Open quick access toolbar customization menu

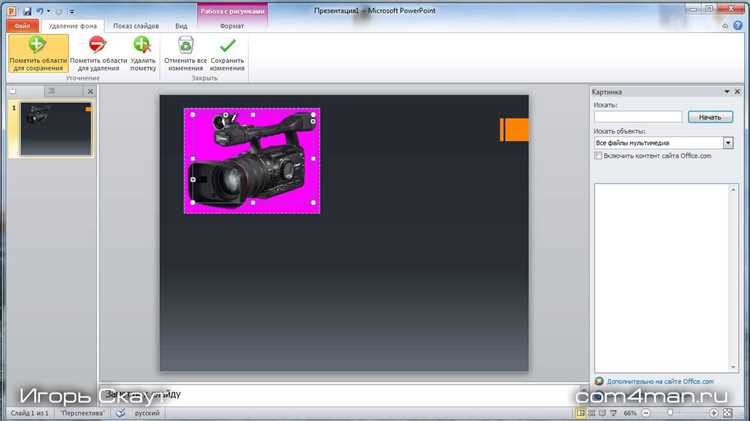71,11
